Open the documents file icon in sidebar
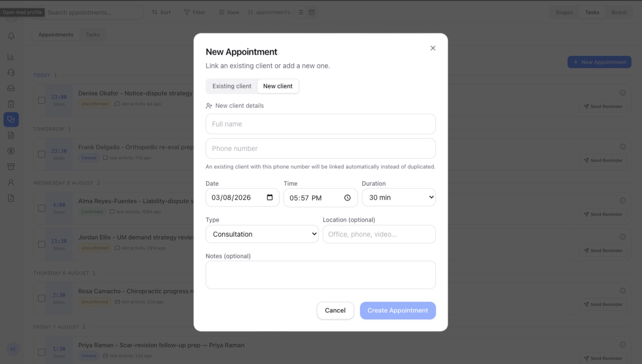 tap(11, 135)
